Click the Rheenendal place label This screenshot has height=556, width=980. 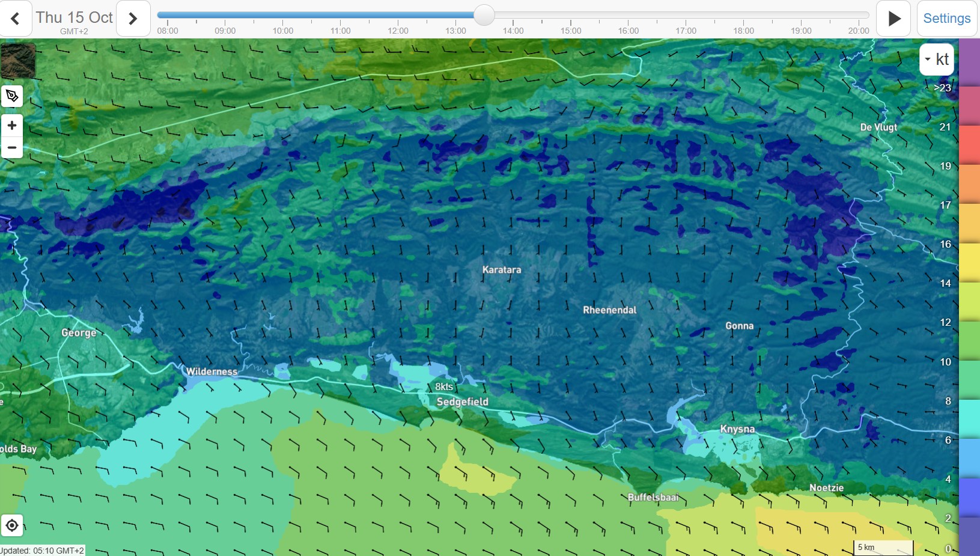[x=609, y=310]
